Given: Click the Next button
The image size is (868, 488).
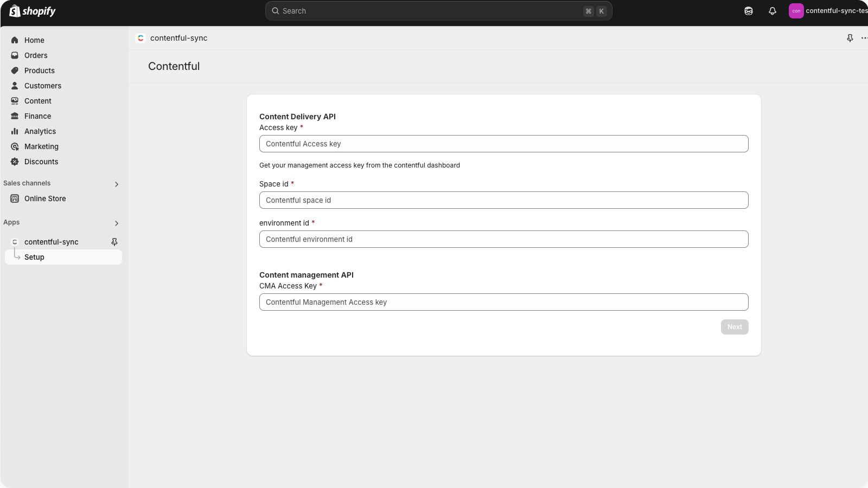Looking at the screenshot, I should click(x=734, y=327).
